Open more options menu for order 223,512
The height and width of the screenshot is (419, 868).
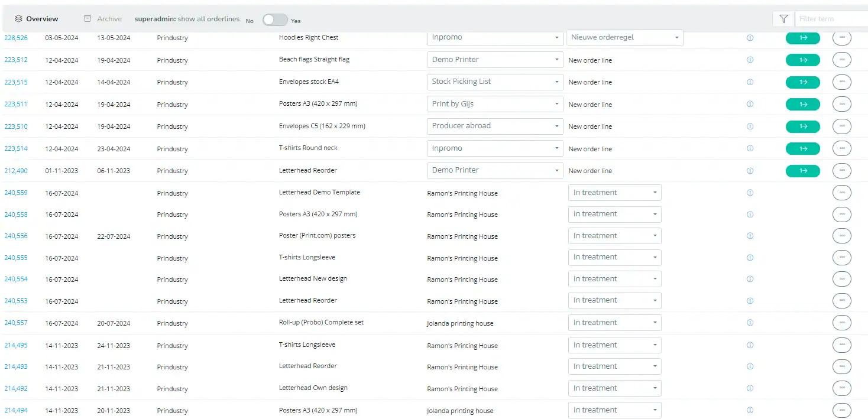tap(842, 60)
